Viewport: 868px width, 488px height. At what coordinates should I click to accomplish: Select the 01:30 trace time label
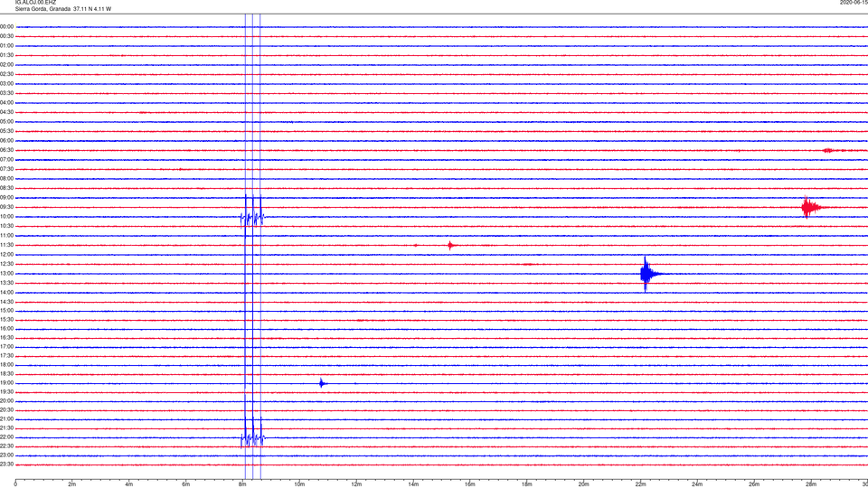click(6, 55)
